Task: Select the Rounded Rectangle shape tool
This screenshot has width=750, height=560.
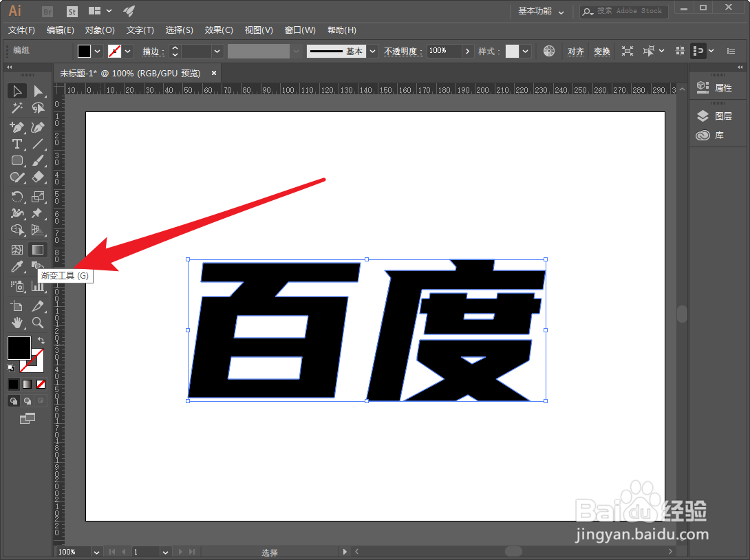Action: click(x=17, y=161)
